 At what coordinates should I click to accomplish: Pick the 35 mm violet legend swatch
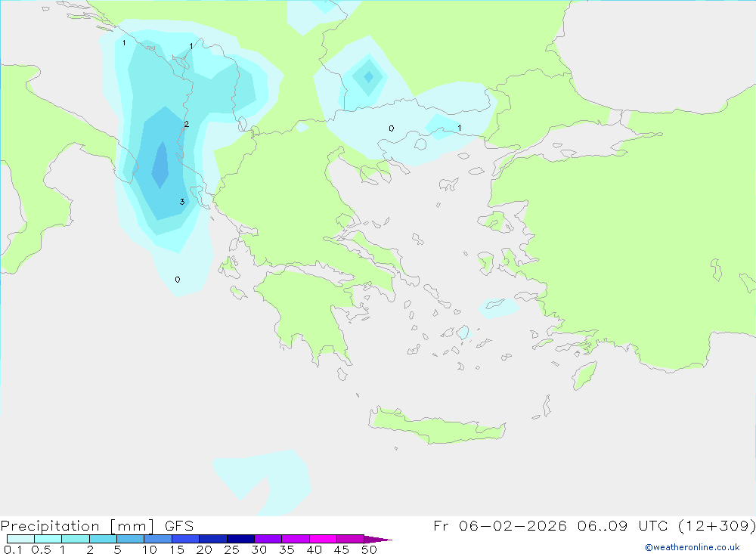(296, 539)
